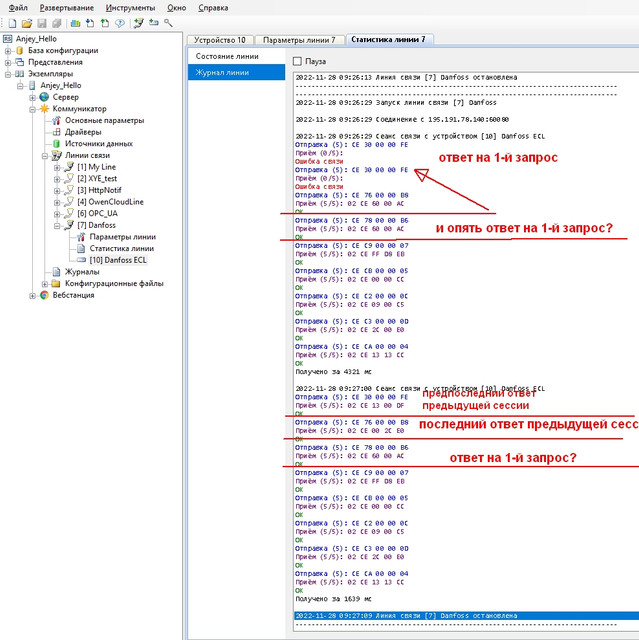The width and height of the screenshot is (639, 640).
Task: Open the Состояние линии page
Action: coord(236,56)
